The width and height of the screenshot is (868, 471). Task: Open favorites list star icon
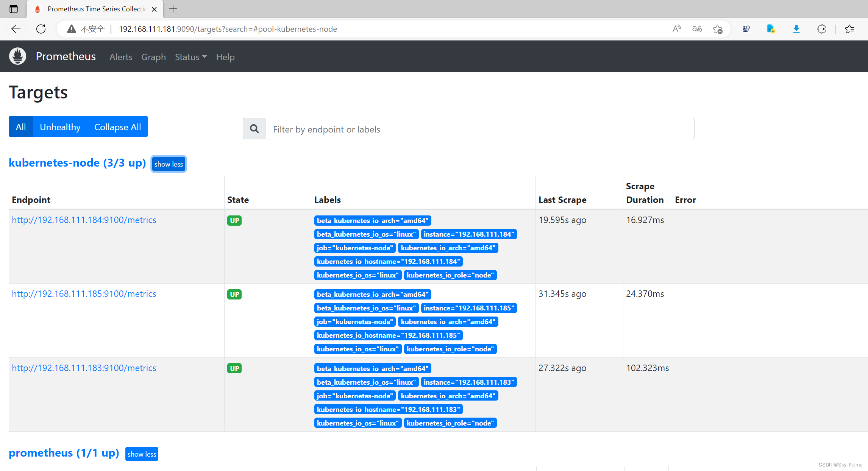coord(849,29)
